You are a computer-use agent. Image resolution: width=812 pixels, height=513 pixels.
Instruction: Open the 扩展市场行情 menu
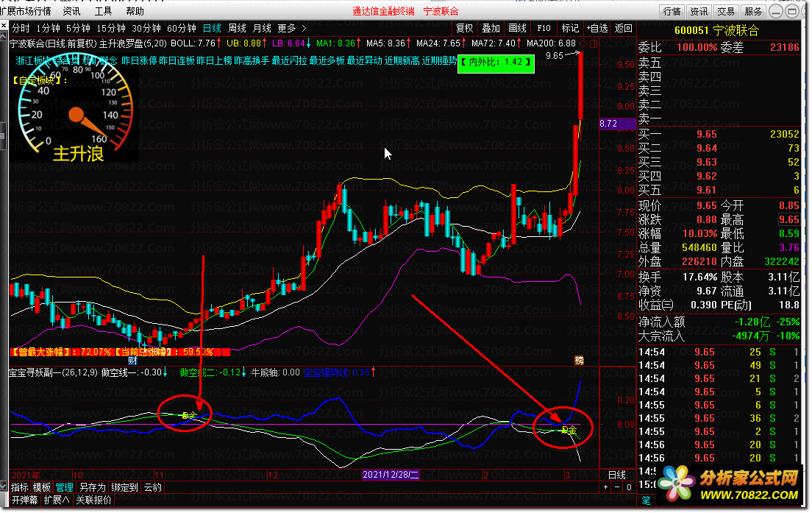(26, 11)
